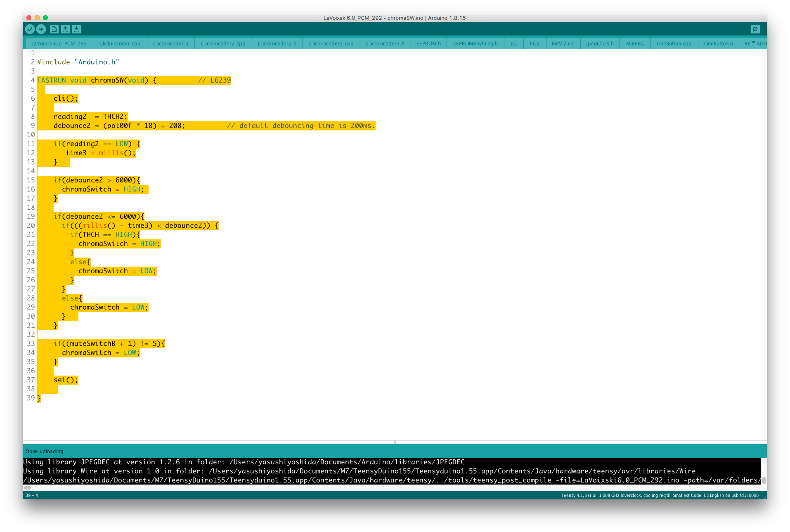
Task: Open ClickEncoder3.h tab
Action: tap(385, 43)
